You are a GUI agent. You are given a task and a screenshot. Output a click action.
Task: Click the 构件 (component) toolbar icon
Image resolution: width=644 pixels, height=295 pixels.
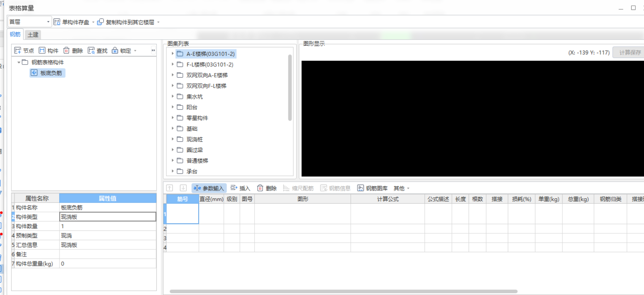pos(42,51)
